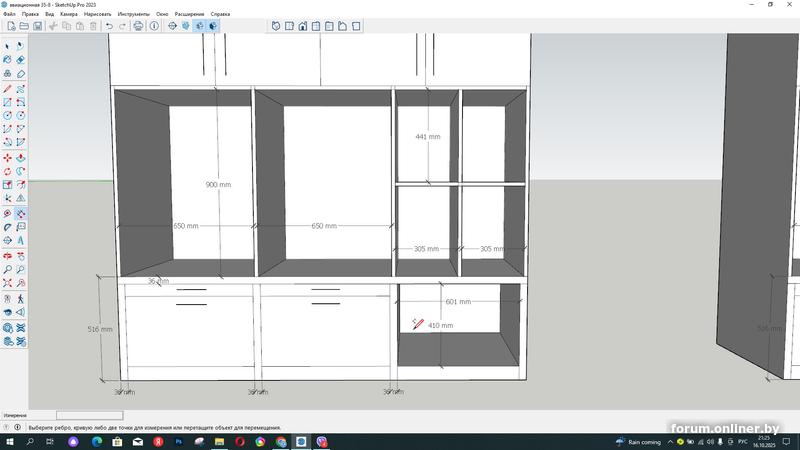
Task: Click the Open folder toolbar icon
Action: pyautogui.click(x=24, y=26)
